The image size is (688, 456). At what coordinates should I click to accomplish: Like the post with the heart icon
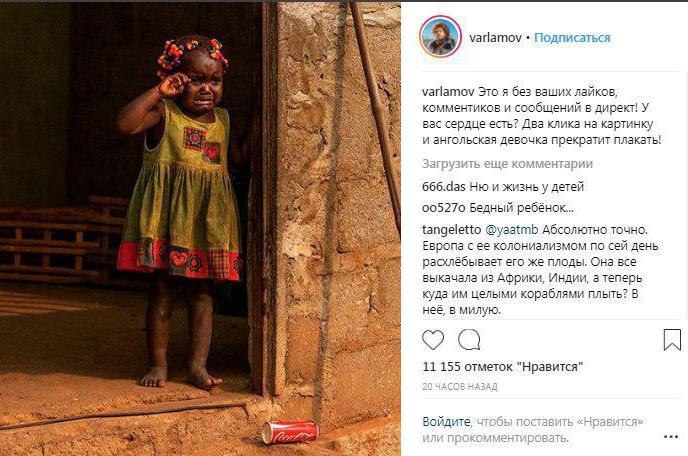(x=433, y=340)
